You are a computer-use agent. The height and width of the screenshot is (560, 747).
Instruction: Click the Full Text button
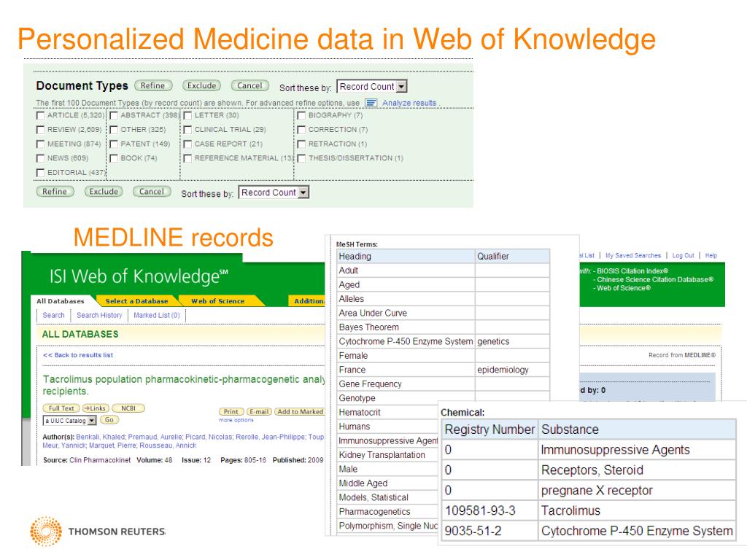pos(61,408)
